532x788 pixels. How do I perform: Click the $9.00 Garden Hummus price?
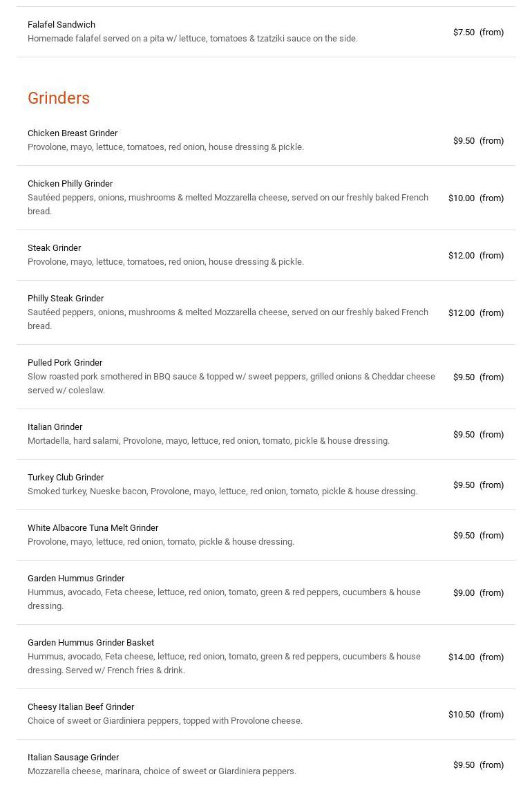pos(464,593)
